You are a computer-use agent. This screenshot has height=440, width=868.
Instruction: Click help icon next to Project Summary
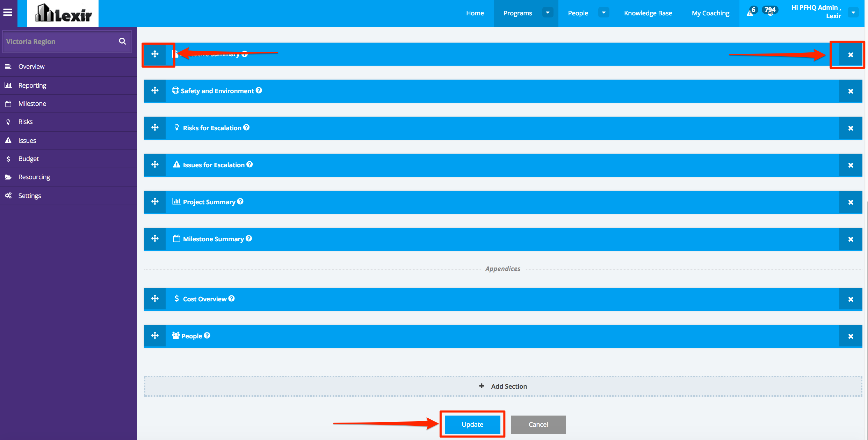point(240,201)
